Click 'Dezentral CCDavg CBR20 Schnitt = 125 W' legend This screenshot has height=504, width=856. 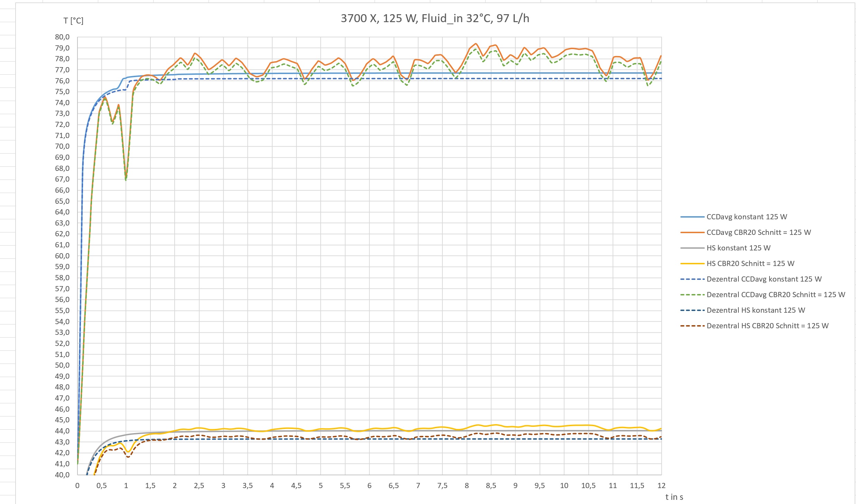[775, 295]
